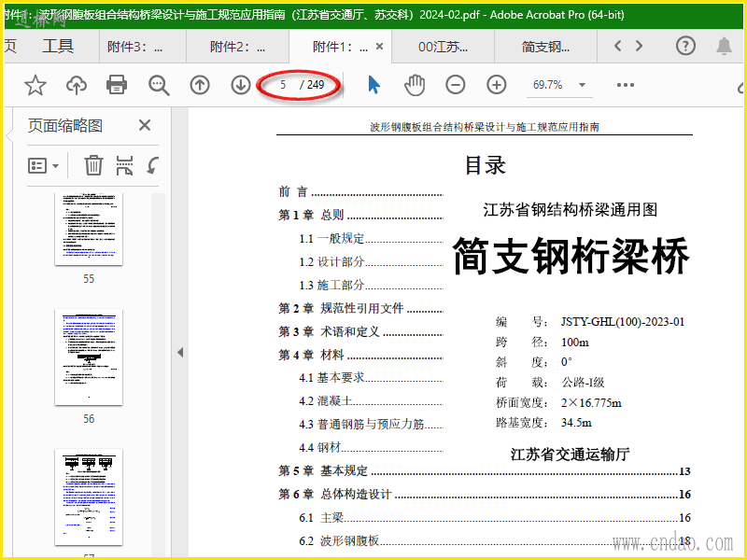The width and height of the screenshot is (747, 560).
Task: Click the 第1章 总则 contents entry
Action: [x=360, y=215]
